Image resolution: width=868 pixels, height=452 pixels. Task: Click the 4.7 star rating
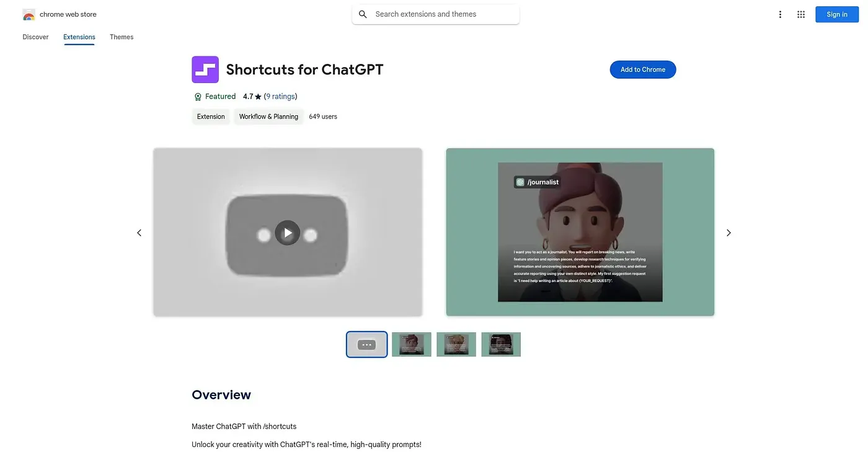click(252, 97)
